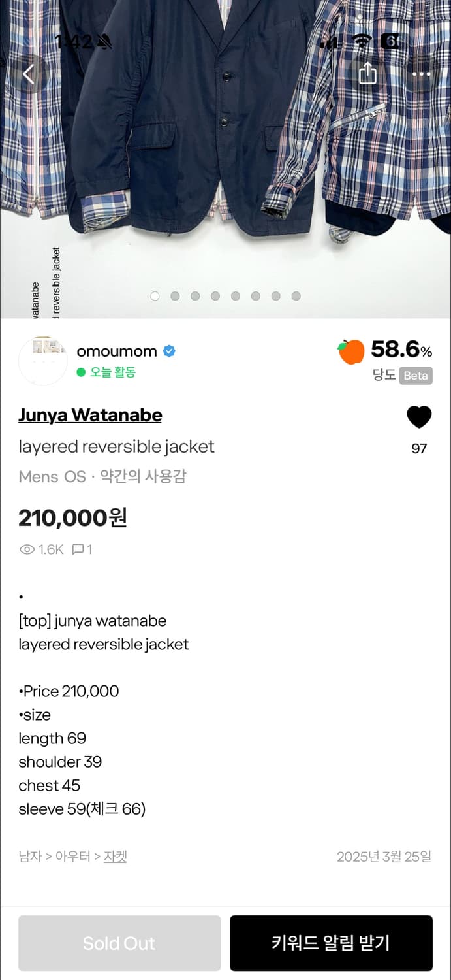Viewport: 451px width, 980px height.
Task: Advance to the second image via carousel dots
Action: point(175,296)
